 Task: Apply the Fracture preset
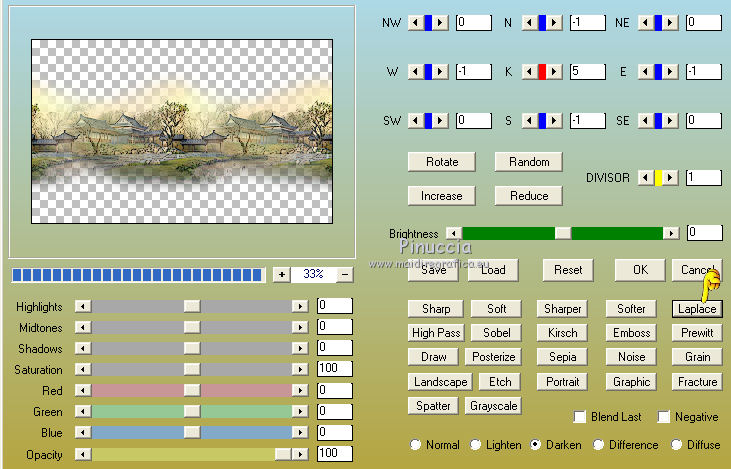[x=697, y=382]
